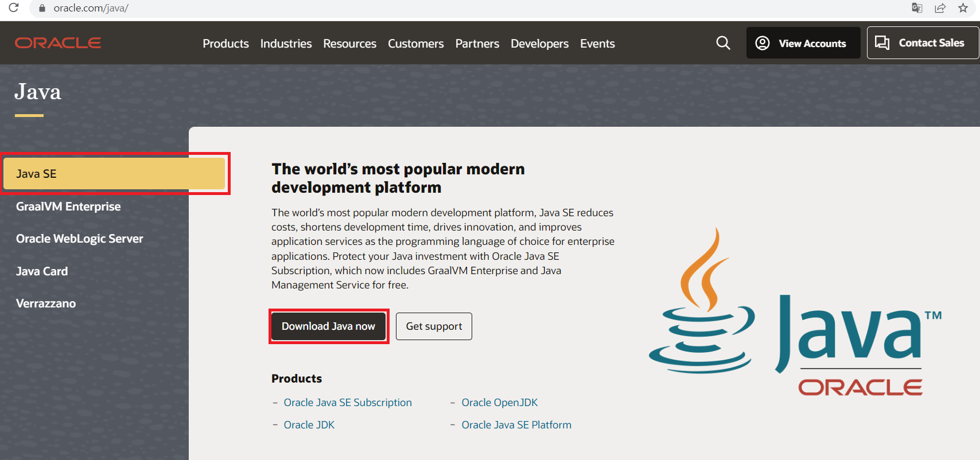Select the Verrazzano sidebar tab

point(46,303)
